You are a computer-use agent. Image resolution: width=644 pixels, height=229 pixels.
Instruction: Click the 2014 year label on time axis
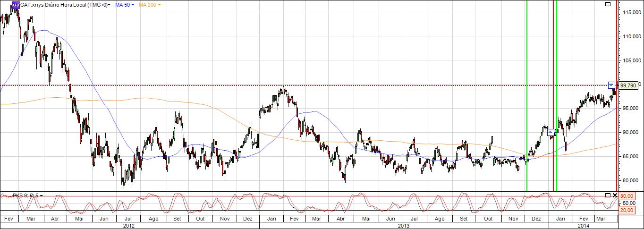[583, 226]
